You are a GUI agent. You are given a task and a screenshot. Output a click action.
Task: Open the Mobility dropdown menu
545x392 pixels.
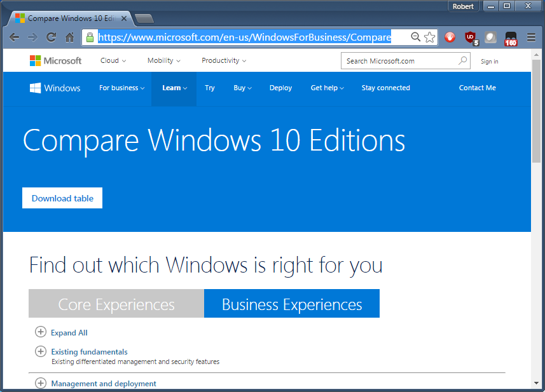pyautogui.click(x=163, y=61)
